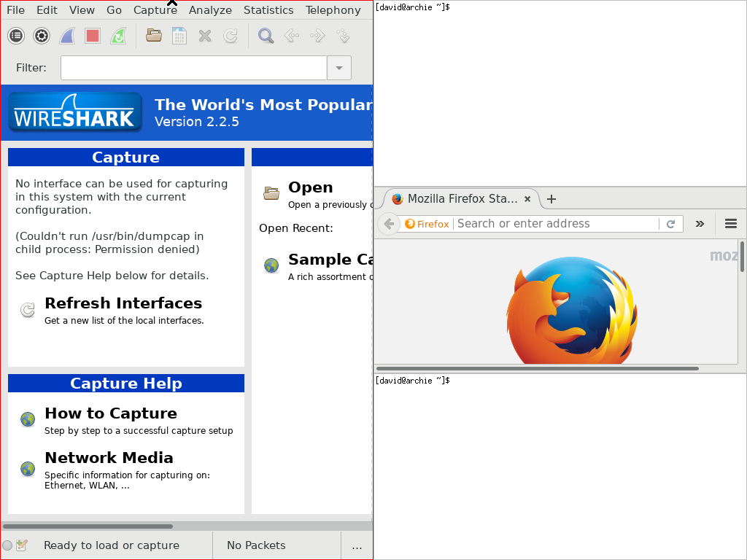The width and height of the screenshot is (747, 560).
Task: Go to specified packet toolbar icon
Action: click(343, 36)
